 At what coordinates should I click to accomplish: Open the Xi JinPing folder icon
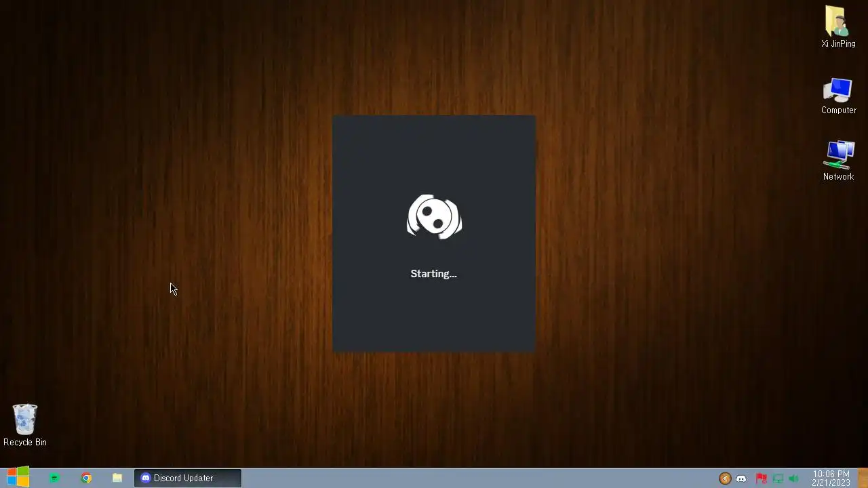tap(838, 27)
